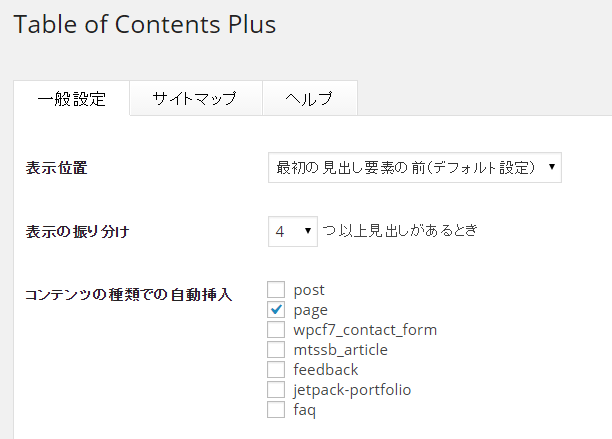Click the Table of Contents Plus heading
Screen dimensions: 612x439
click(x=145, y=24)
